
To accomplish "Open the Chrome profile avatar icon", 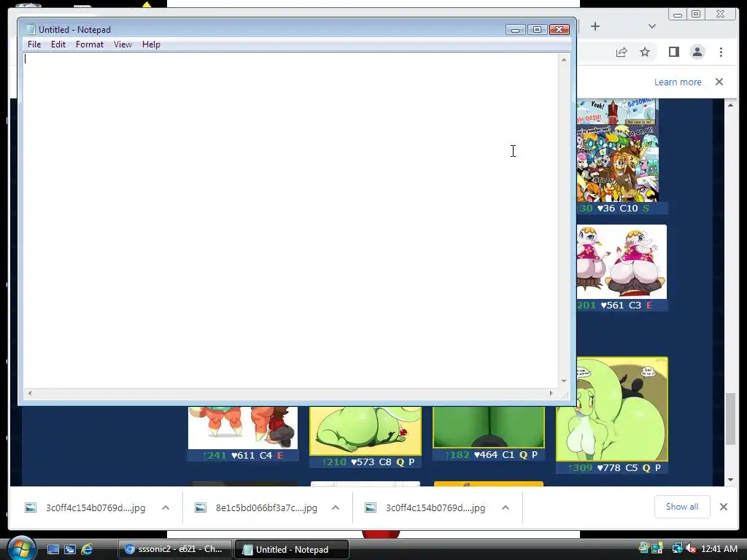I will coord(697,52).
